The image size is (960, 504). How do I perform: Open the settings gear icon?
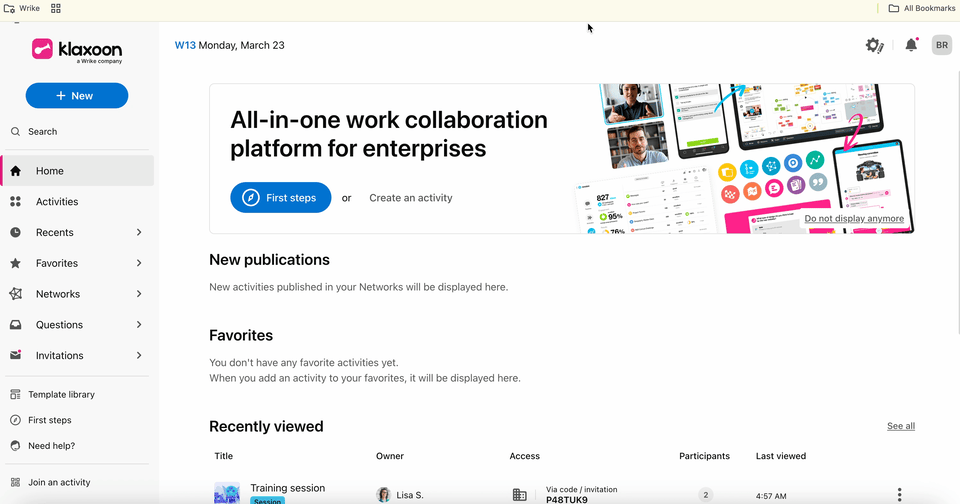pyautogui.click(x=874, y=45)
